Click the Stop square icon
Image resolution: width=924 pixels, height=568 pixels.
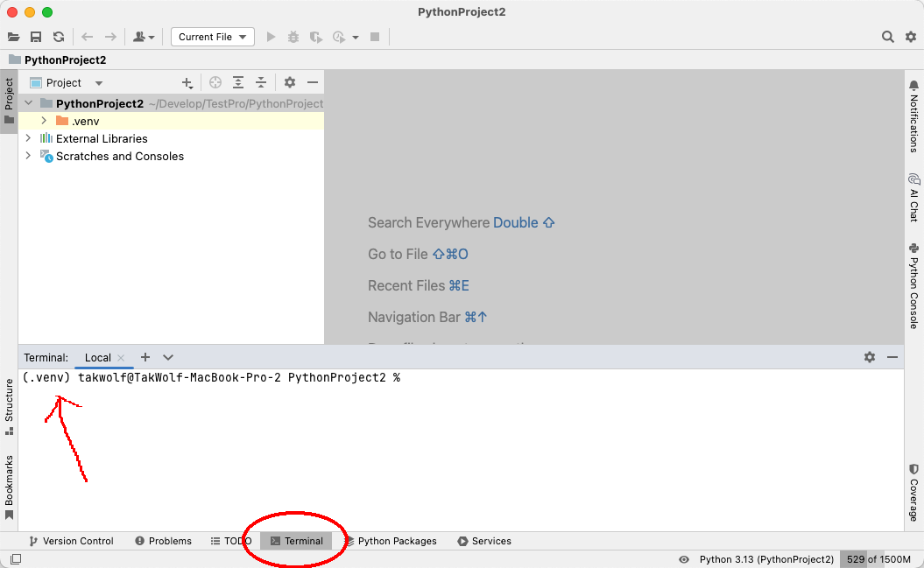pos(375,37)
